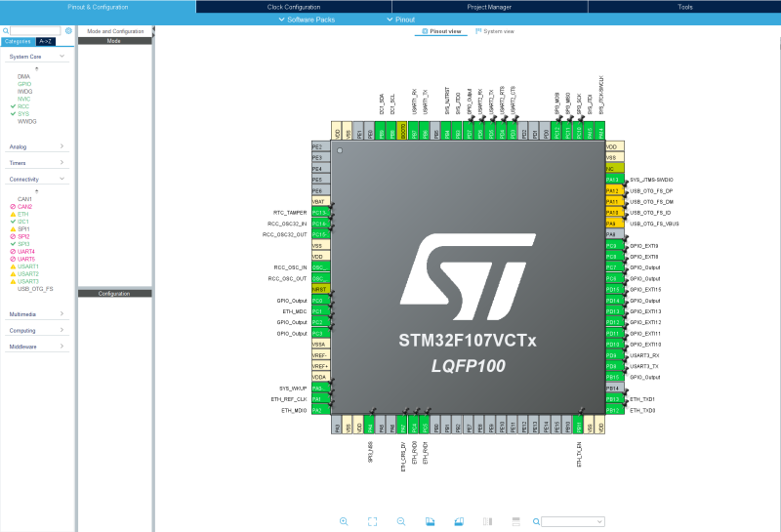
Task: Select the enabled SYS peripheral
Action: coord(23,113)
